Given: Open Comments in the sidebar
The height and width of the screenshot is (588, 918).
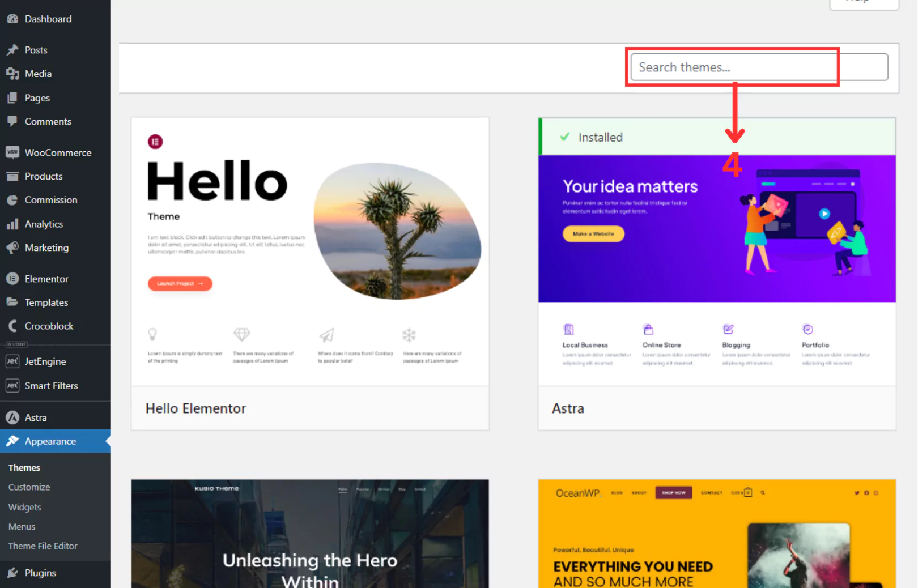Looking at the screenshot, I should (56, 121).
